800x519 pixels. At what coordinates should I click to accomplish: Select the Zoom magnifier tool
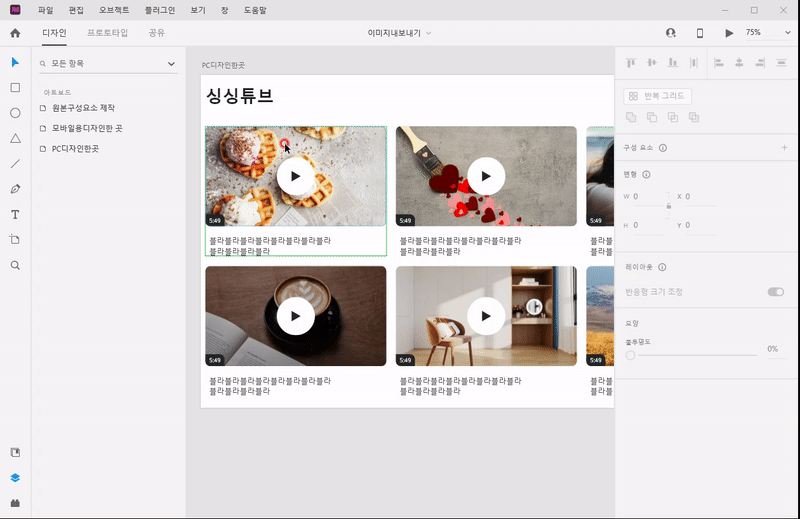(15, 265)
